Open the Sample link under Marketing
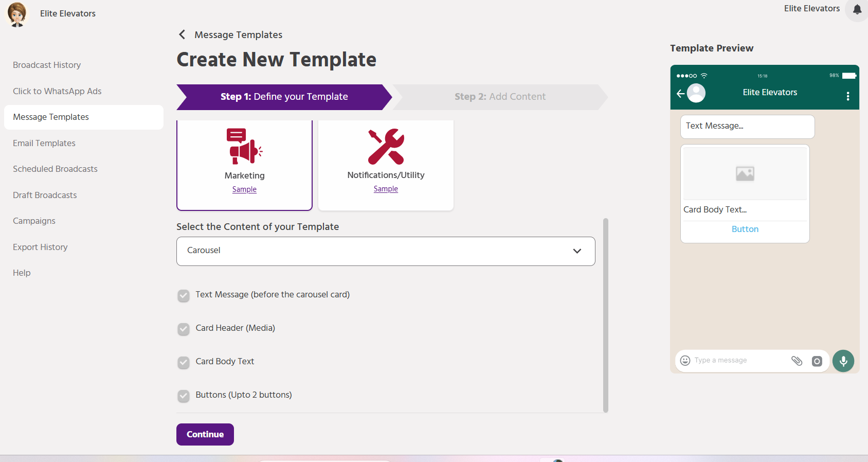The height and width of the screenshot is (462, 868). pos(244,189)
